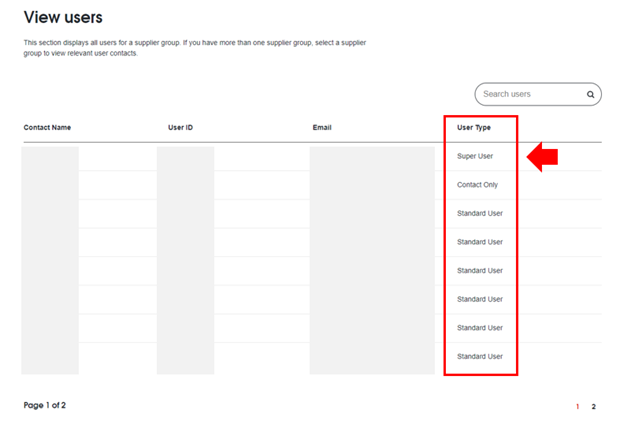Click the View users heading
Screen dimensions: 631x432
(63, 17)
